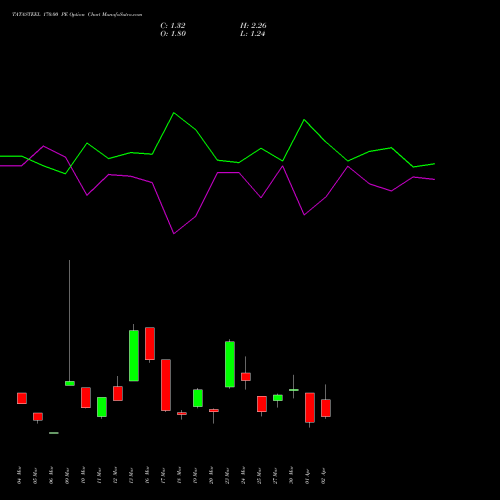Click the 24 Mar date label
Viewport: 500px width, 500px height.
(243, 475)
